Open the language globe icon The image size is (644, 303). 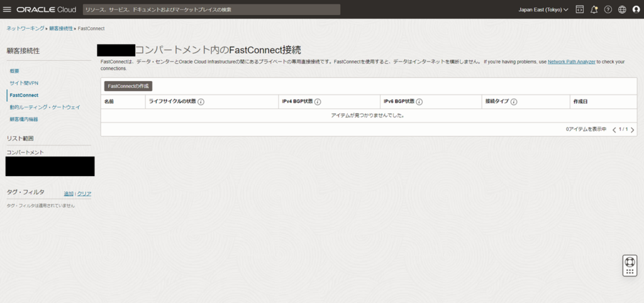coord(622,9)
